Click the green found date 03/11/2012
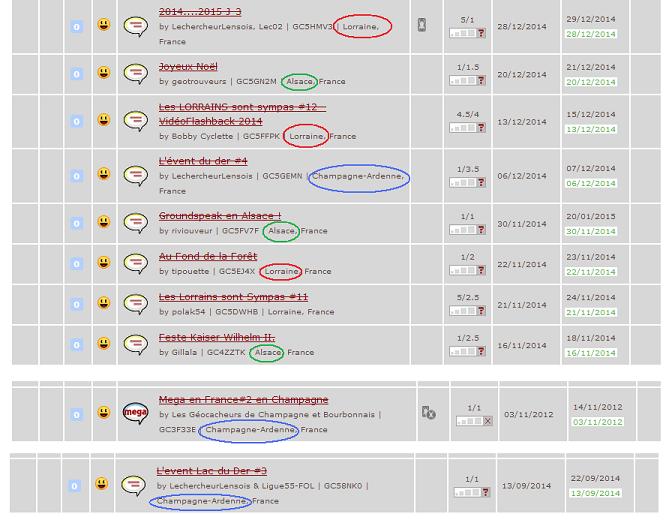672x526 pixels. 597,422
